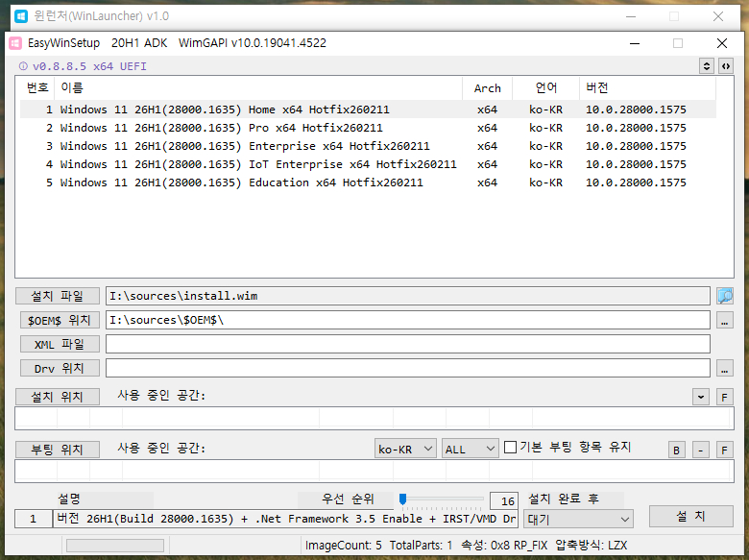Screen dimensions: 749x560
Task: Click the up-down toggle button at top right
Action: 707,66
